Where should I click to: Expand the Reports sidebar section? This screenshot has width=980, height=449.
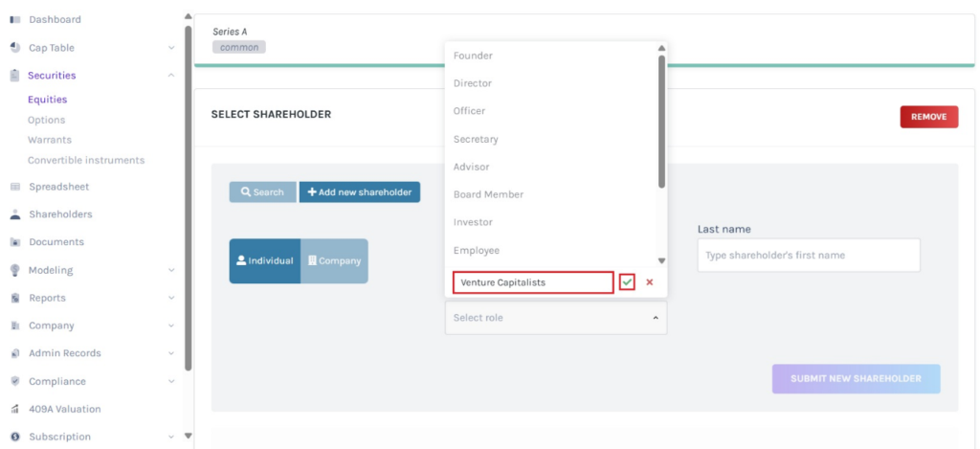(171, 298)
